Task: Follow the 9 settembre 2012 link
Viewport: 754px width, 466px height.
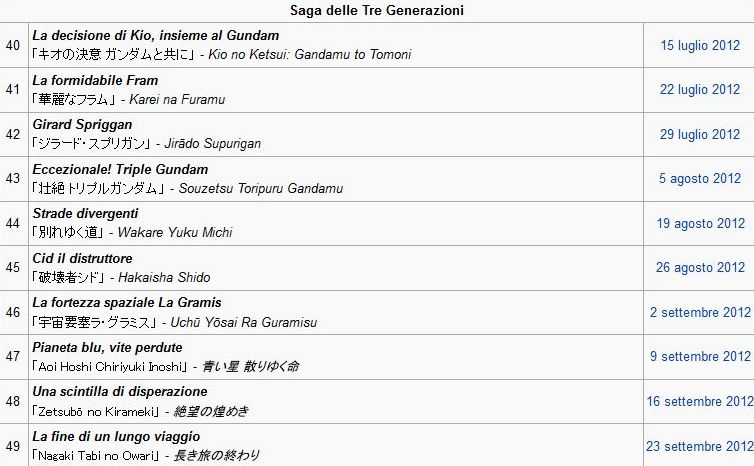Action: point(700,356)
